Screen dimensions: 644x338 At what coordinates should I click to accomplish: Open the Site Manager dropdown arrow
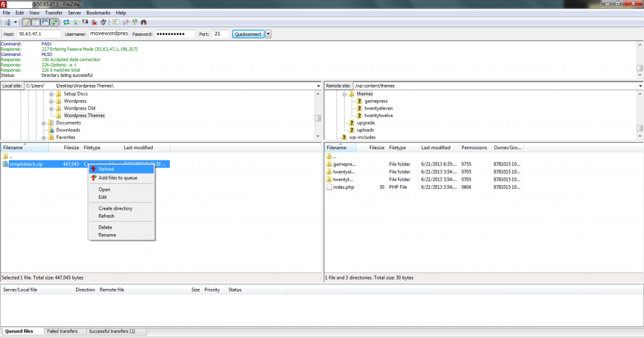[x=16, y=22]
